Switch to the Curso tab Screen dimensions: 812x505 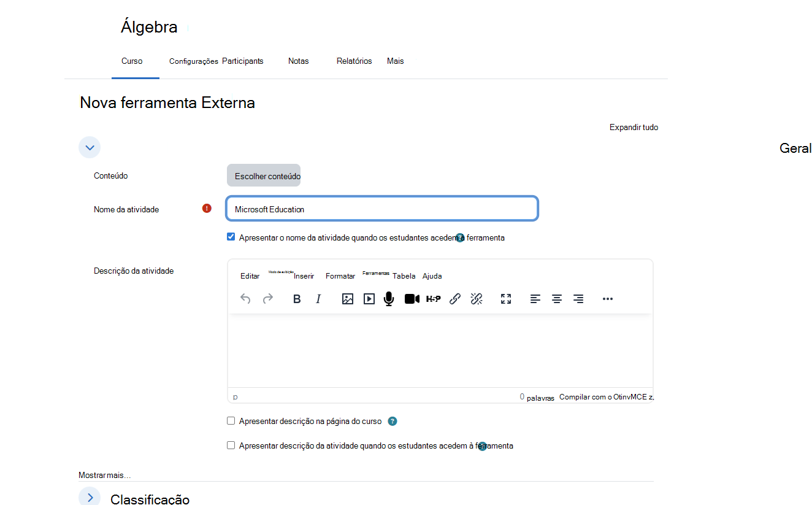coord(132,61)
